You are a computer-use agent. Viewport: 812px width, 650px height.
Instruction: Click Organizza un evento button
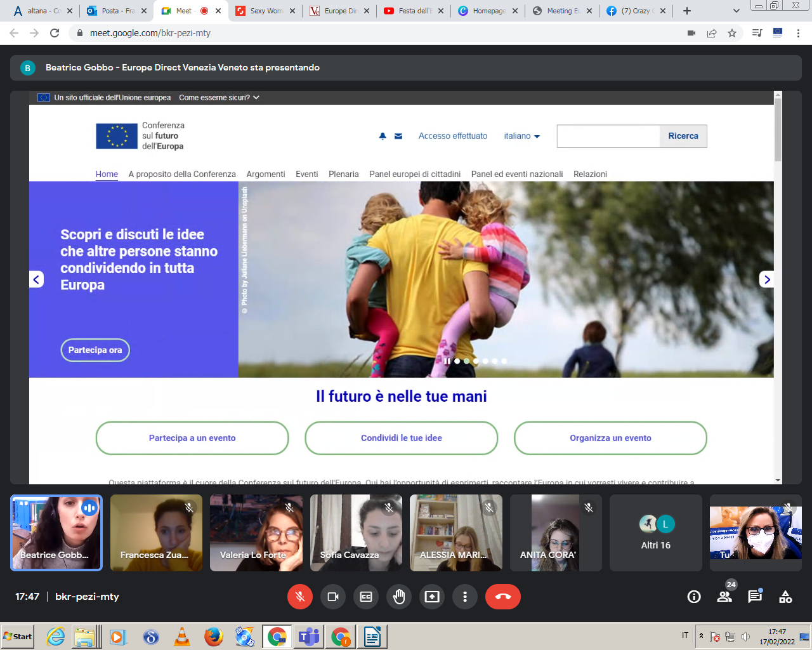[x=610, y=438]
